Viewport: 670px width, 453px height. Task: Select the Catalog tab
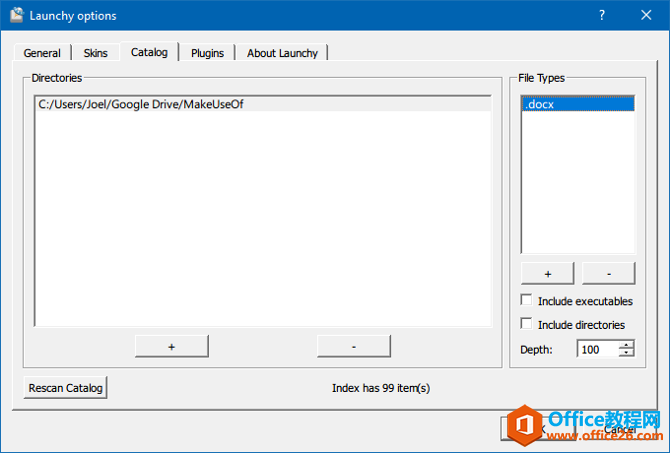(x=149, y=52)
